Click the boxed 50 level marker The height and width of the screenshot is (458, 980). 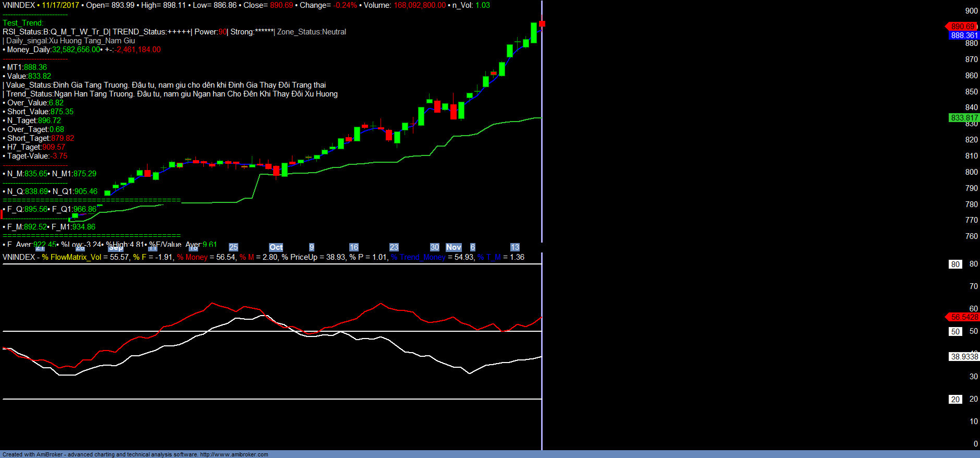click(955, 332)
